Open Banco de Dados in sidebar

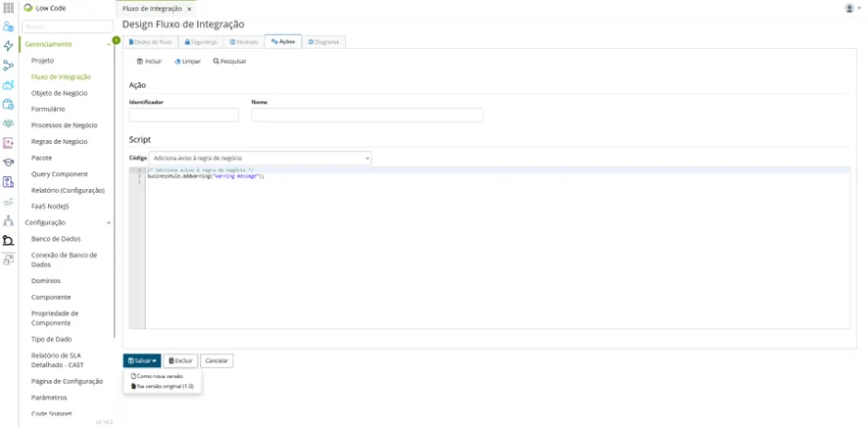coord(56,239)
